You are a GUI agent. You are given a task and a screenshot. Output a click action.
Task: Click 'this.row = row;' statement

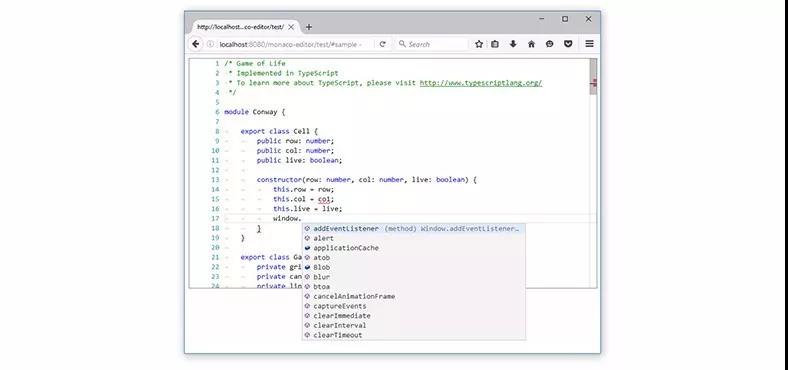tap(303, 190)
